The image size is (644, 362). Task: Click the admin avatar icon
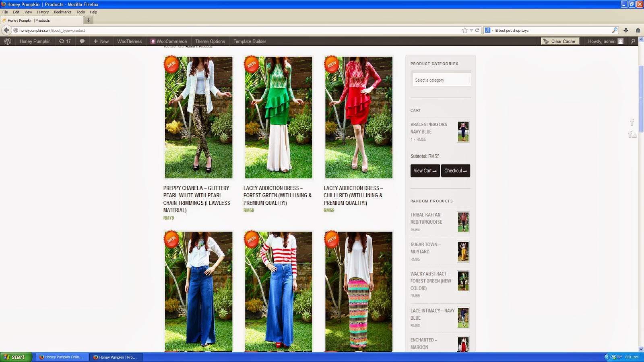(x=620, y=41)
